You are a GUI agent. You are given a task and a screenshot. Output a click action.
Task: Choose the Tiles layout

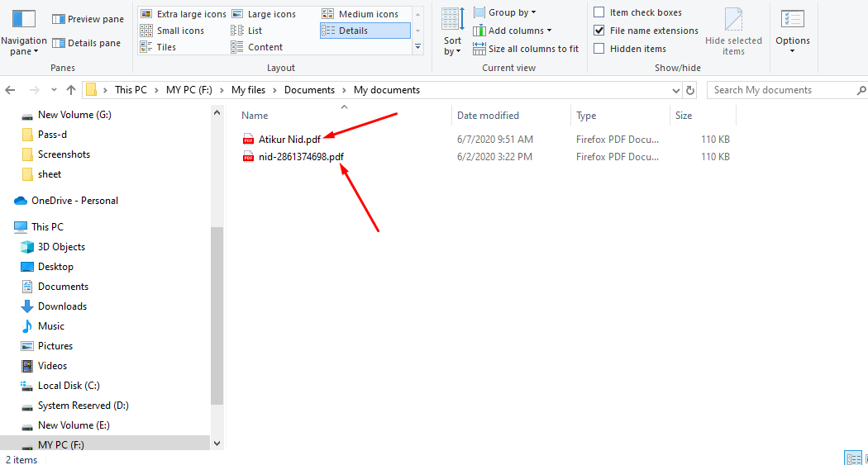[x=159, y=47]
